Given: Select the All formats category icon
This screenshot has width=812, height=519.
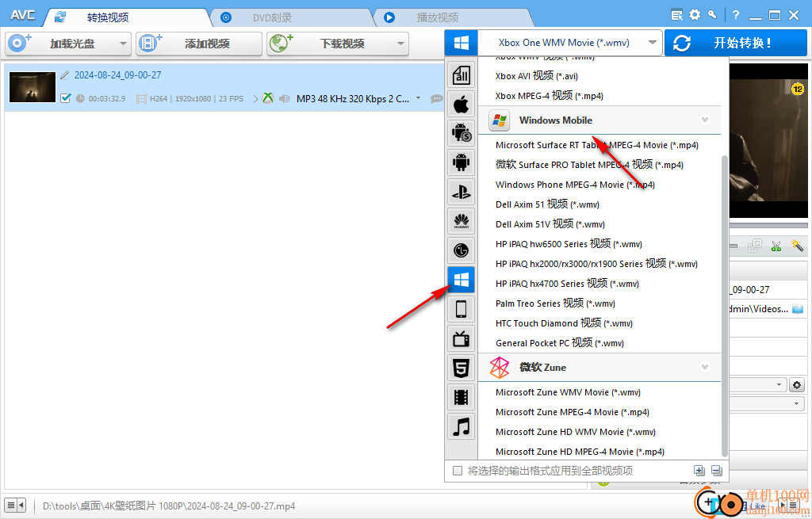Looking at the screenshot, I should pos(461,75).
